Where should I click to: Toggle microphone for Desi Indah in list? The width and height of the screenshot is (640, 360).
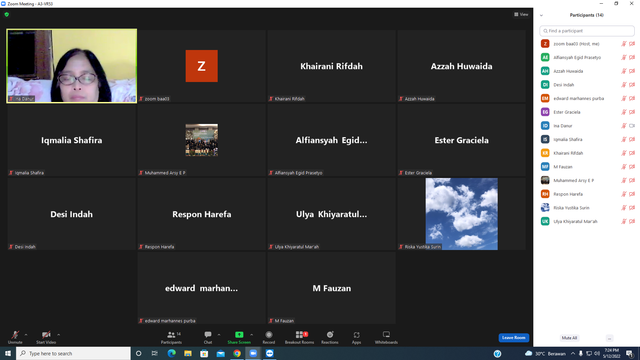coord(624,85)
